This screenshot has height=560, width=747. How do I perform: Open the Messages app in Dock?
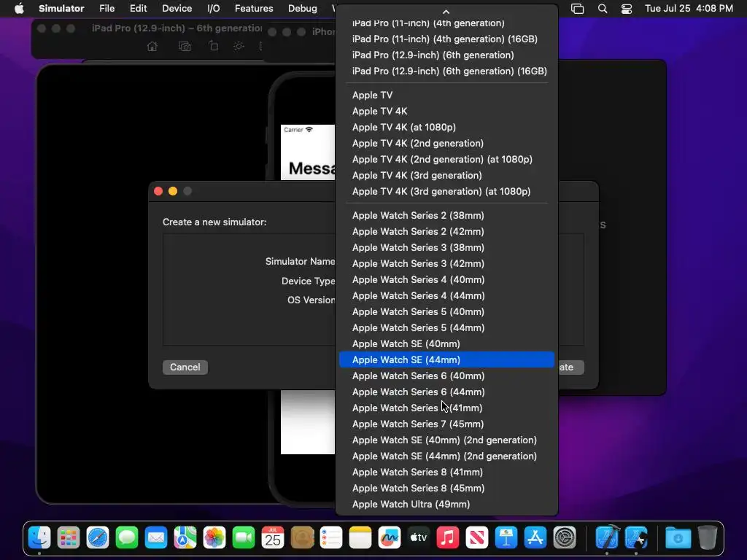[x=127, y=538]
